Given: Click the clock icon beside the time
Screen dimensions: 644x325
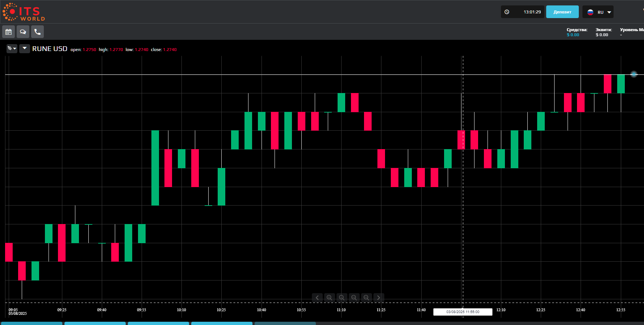Looking at the screenshot, I should click(x=507, y=12).
